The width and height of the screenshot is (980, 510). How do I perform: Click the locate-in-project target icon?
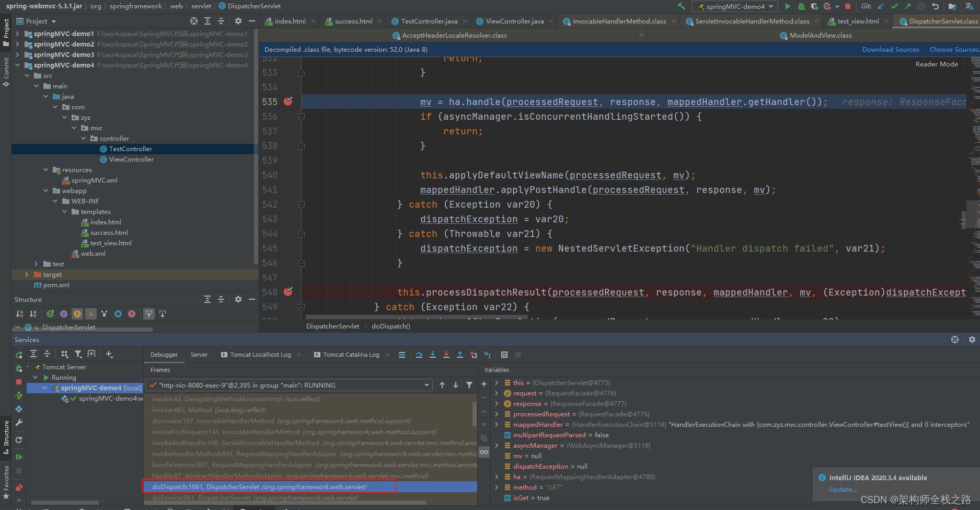click(194, 21)
